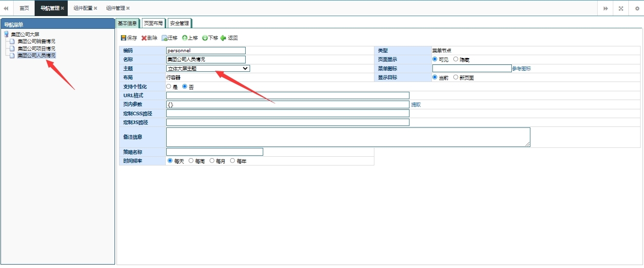
Task: Click page icon beside 集团公司人员情况
Action: (12, 55)
